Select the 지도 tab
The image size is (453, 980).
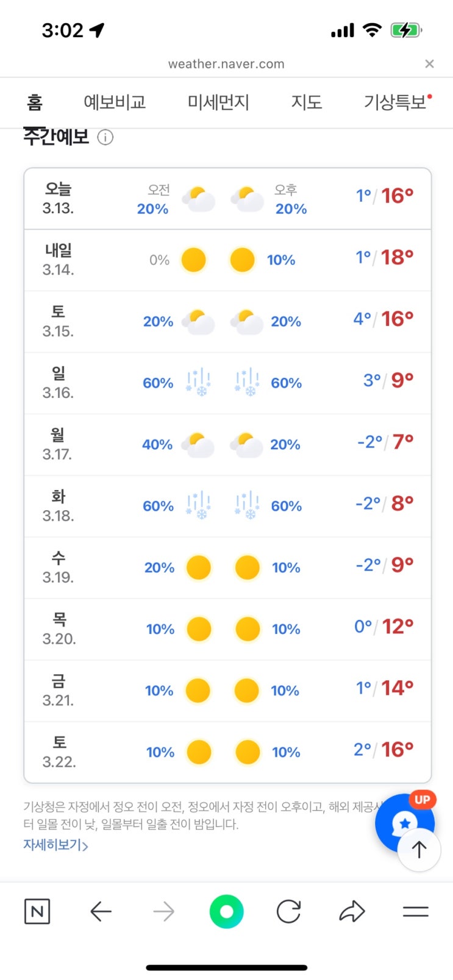(x=306, y=102)
